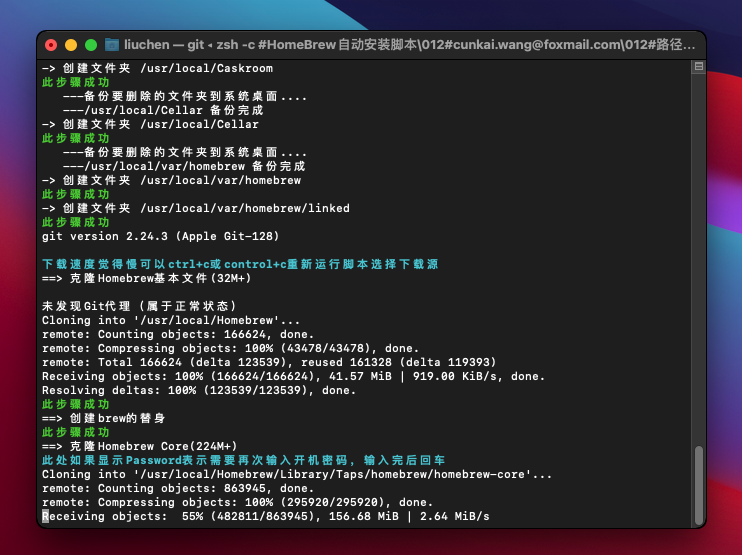
Task: Click the 'Receiving objects: 55%' progress line
Action: click(x=265, y=516)
